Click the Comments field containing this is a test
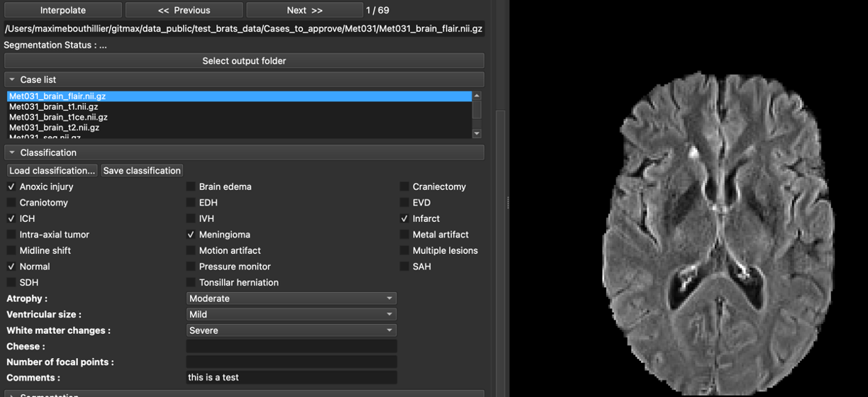868x397 pixels. (x=291, y=377)
